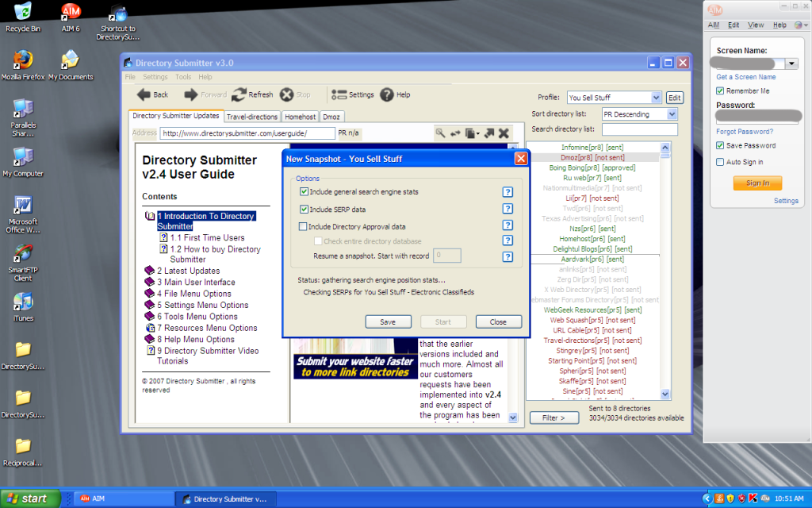
Task: Open the View menu in AIM
Action: pos(756,25)
